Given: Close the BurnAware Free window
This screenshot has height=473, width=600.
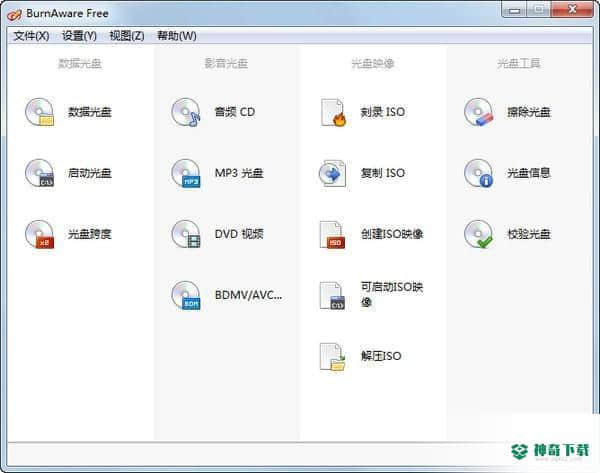Looking at the screenshot, I should tap(572, 10).
